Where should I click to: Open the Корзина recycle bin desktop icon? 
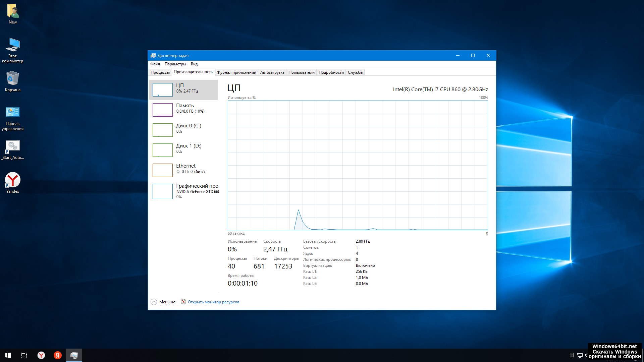(x=13, y=81)
